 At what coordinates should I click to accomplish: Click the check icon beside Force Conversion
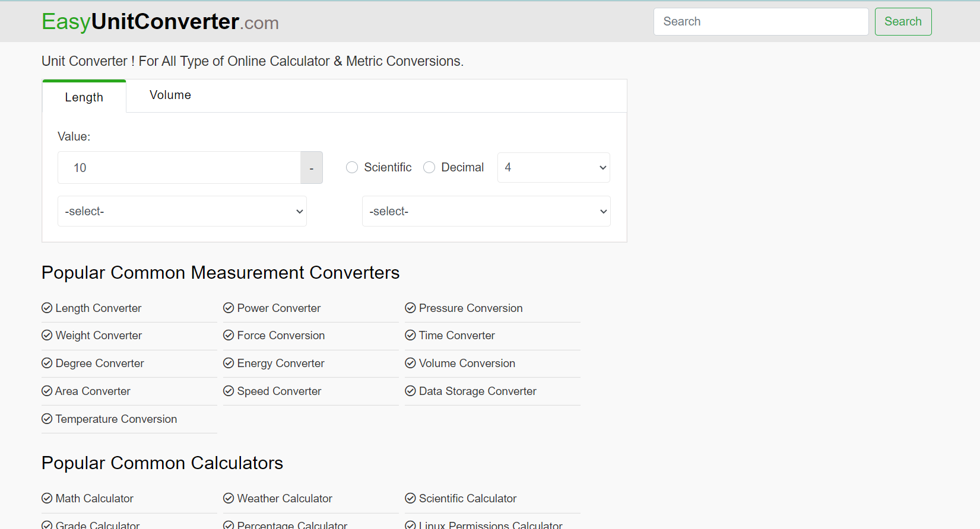pyautogui.click(x=229, y=335)
